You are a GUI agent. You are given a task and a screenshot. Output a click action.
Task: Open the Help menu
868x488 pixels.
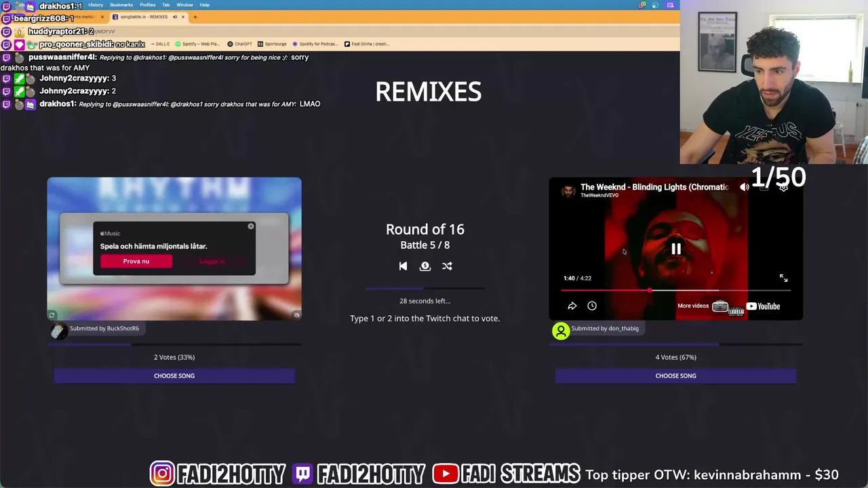click(x=204, y=5)
